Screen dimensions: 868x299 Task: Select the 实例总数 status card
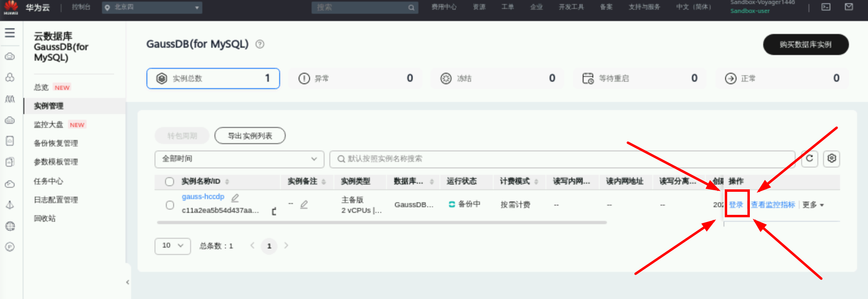pyautogui.click(x=213, y=78)
